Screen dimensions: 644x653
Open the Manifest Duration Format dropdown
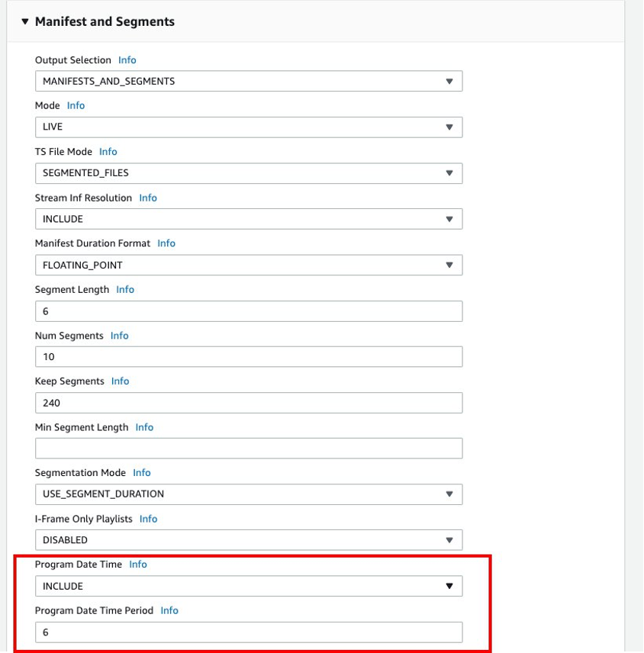(248, 265)
